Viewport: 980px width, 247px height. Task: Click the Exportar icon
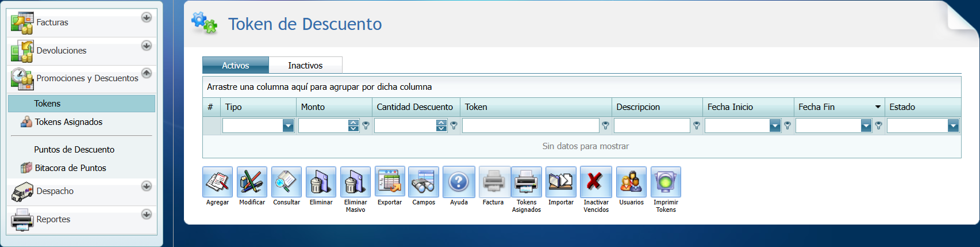tap(390, 182)
